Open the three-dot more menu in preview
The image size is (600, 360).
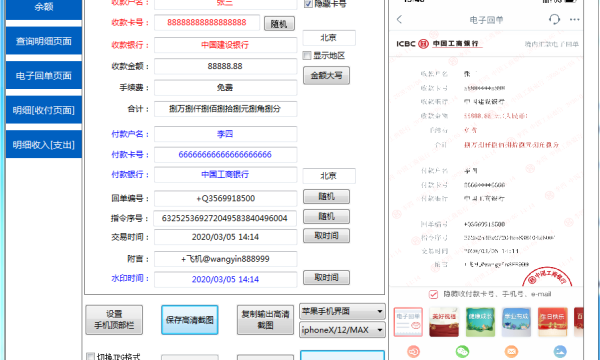point(574,20)
